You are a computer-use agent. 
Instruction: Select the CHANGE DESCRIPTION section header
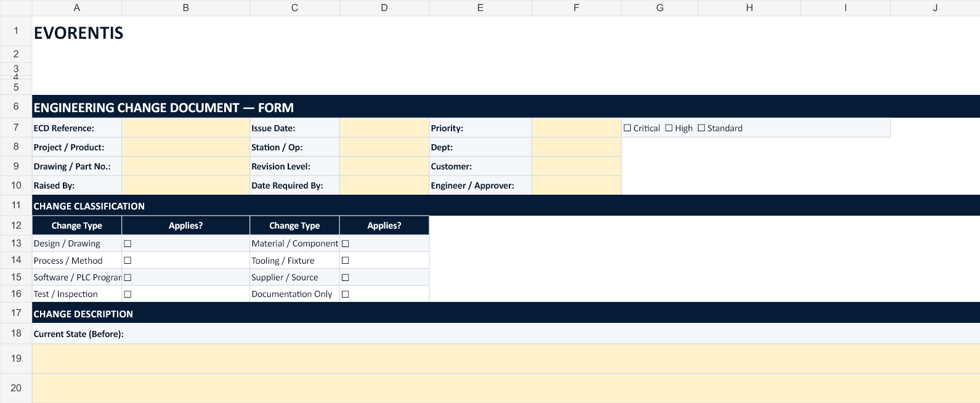click(506, 314)
